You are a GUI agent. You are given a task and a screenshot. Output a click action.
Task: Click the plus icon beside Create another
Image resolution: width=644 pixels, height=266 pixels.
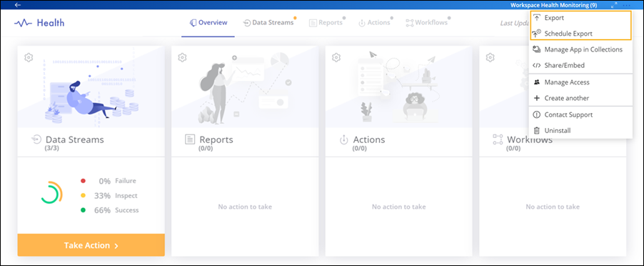pos(536,98)
